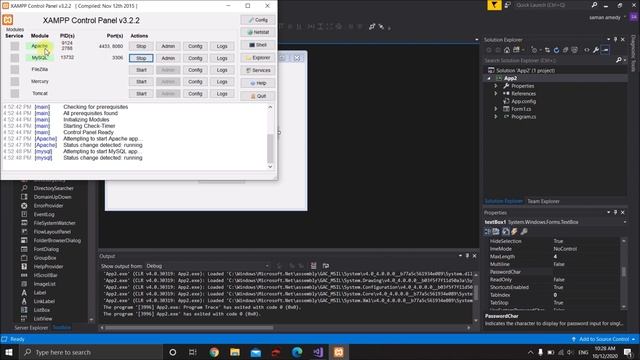This screenshot has height=360, width=640.
Task: Select the ReadOnly property row
Action: pyautogui.click(x=553, y=280)
